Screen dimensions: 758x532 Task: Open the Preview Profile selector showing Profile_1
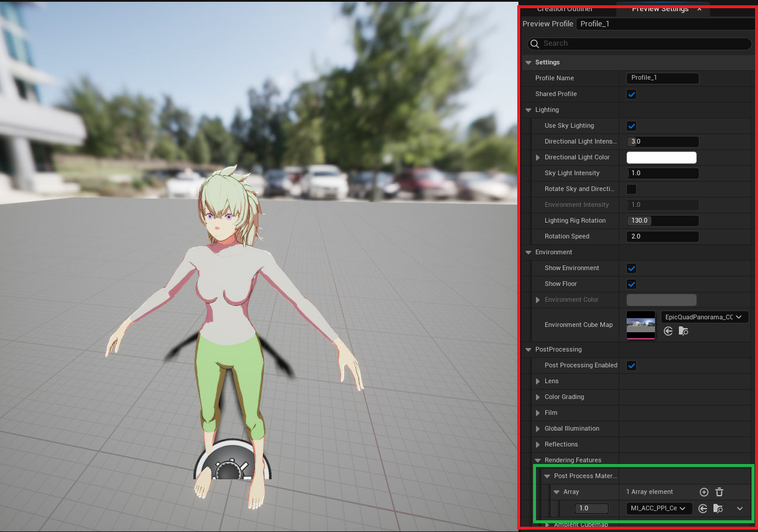click(665, 24)
